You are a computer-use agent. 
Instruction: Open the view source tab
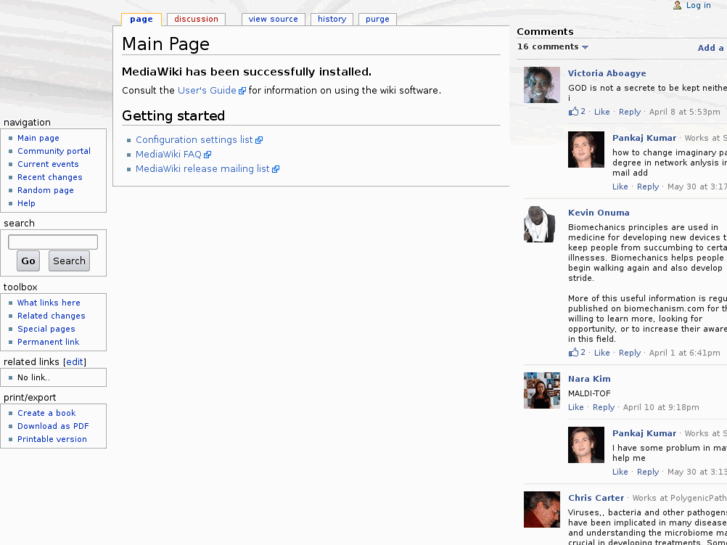(x=273, y=19)
